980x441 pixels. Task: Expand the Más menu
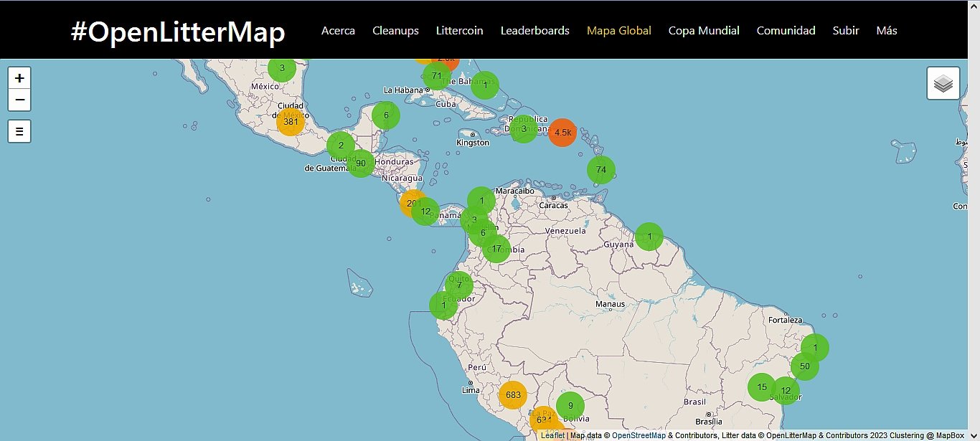click(887, 31)
